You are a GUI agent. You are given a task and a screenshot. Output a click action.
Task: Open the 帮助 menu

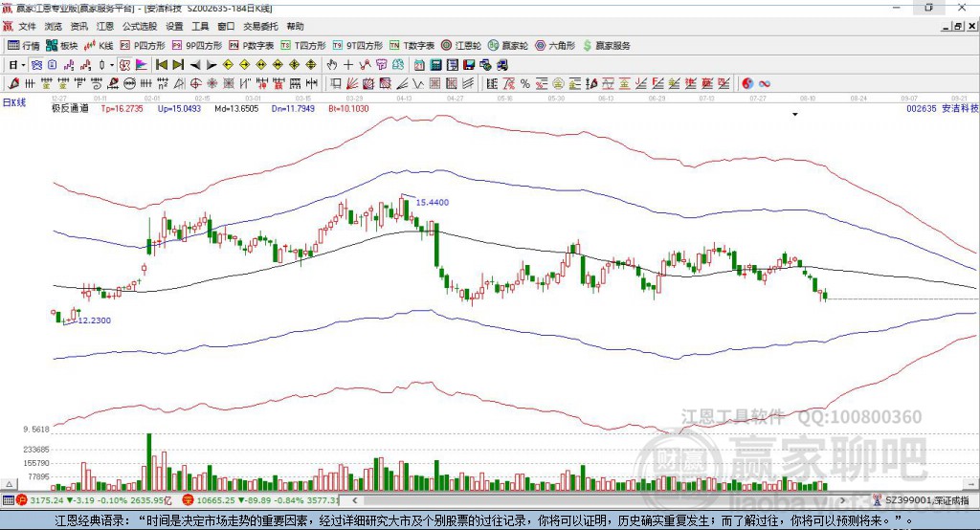[x=295, y=26]
